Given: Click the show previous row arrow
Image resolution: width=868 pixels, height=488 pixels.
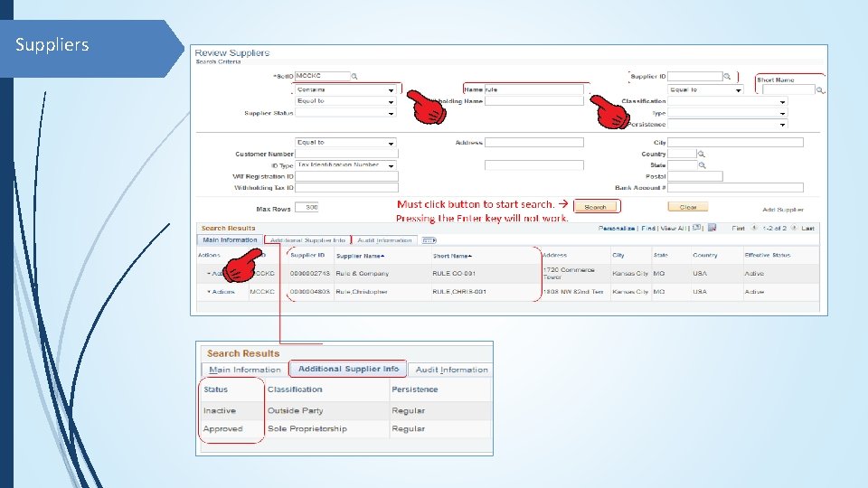Looking at the screenshot, I should click(x=754, y=228).
